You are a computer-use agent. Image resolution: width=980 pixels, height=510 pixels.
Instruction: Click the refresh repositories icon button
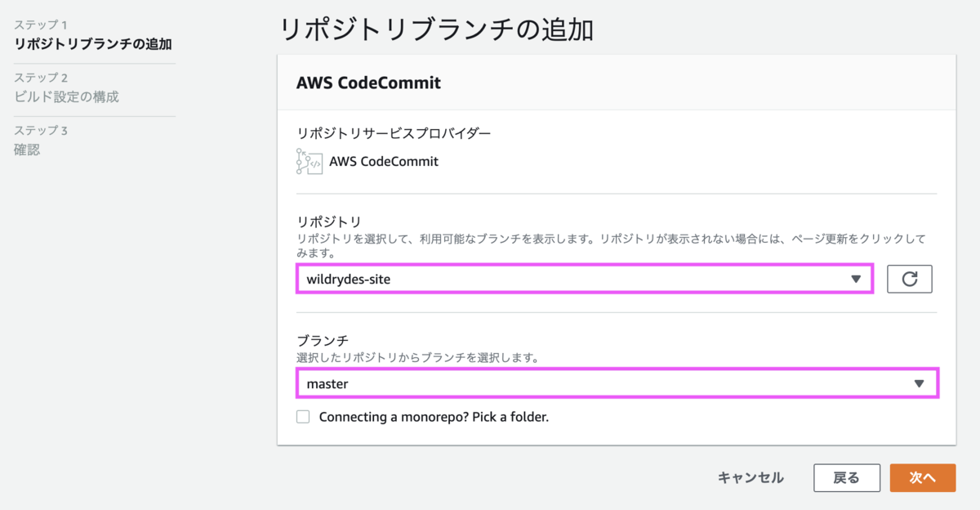click(x=910, y=279)
